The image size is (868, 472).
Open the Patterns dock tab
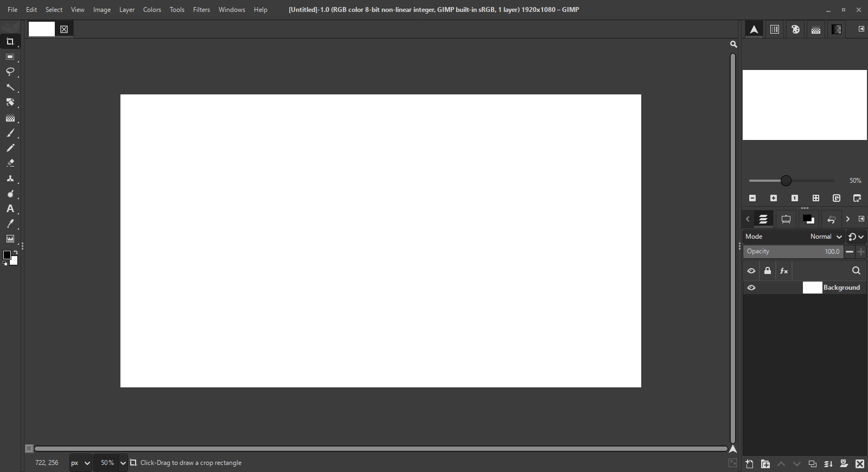816,29
